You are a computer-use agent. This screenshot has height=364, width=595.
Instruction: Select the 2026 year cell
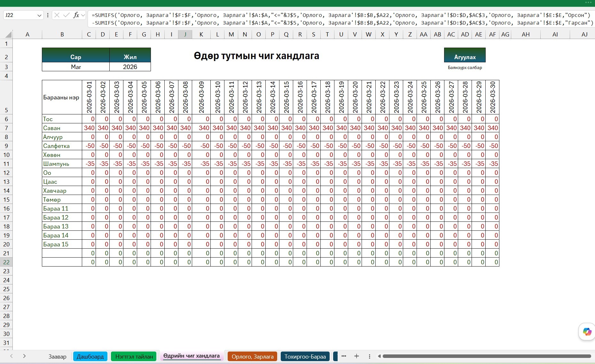click(130, 67)
